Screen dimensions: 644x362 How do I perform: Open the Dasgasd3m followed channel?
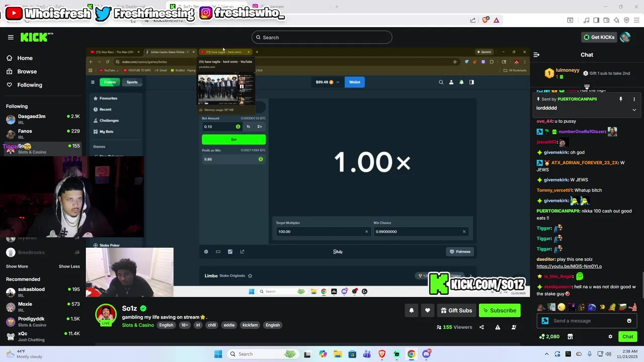pyautogui.click(x=43, y=119)
